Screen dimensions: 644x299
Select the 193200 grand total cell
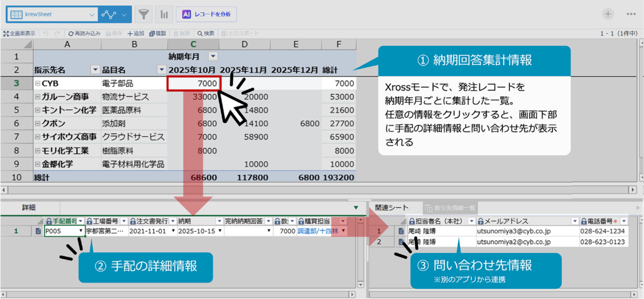[339, 177]
